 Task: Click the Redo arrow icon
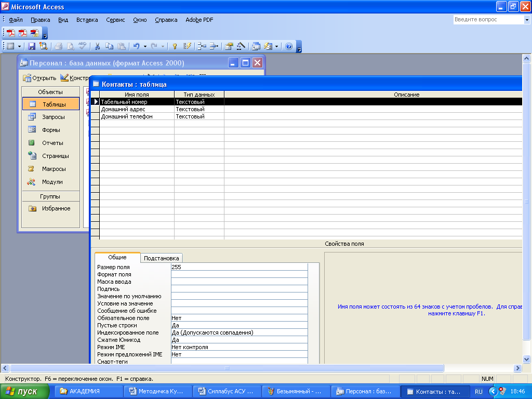click(x=154, y=46)
